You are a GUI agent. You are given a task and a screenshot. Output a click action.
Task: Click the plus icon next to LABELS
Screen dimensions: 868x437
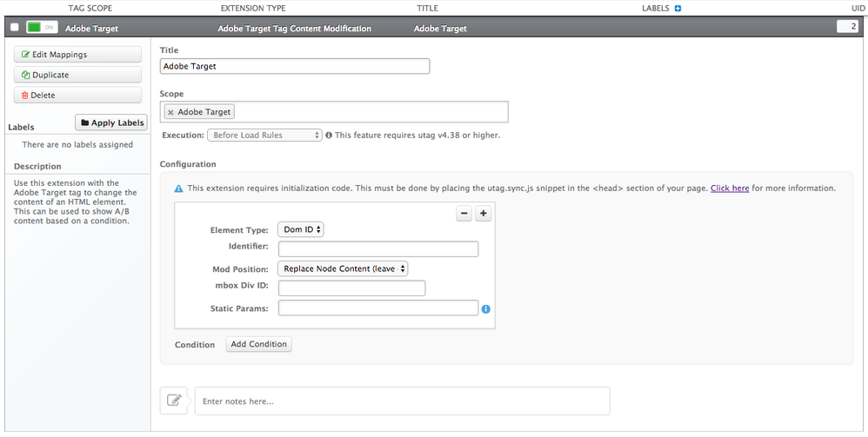(x=678, y=9)
